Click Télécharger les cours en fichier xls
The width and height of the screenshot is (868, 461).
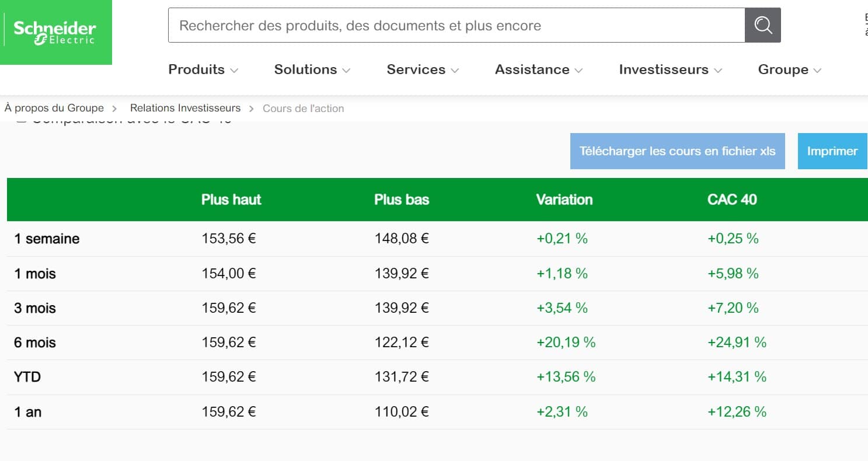pos(677,151)
